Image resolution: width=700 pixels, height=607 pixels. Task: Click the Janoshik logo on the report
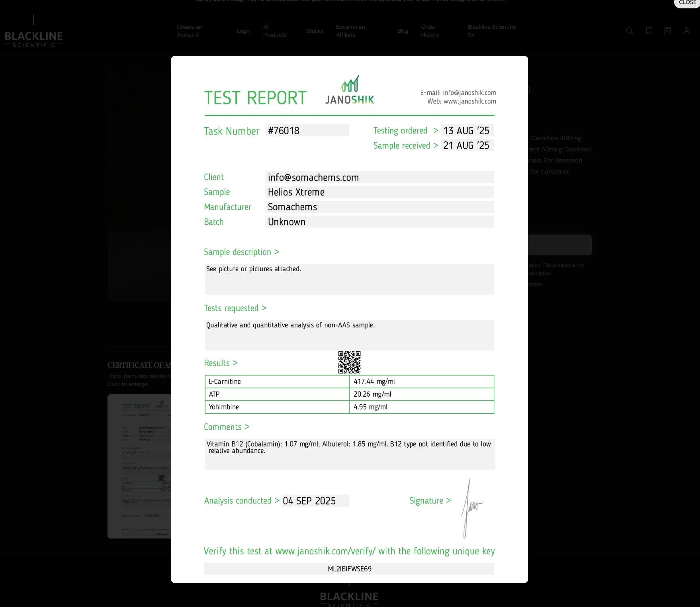coord(350,90)
